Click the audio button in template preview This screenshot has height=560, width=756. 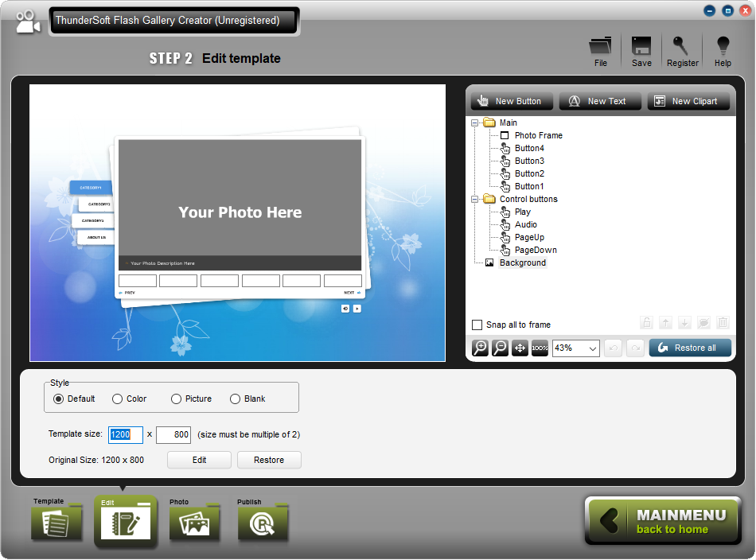[345, 309]
